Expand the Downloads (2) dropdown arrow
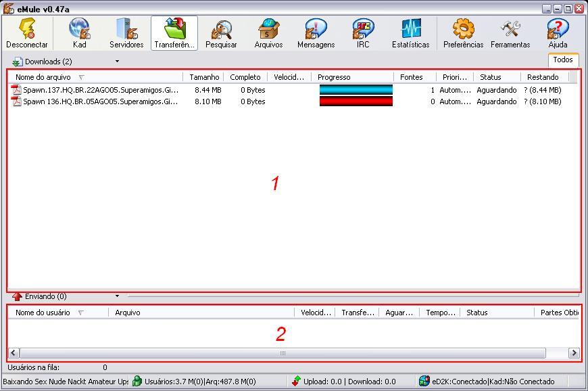Image resolution: width=588 pixels, height=391 pixels. point(117,62)
